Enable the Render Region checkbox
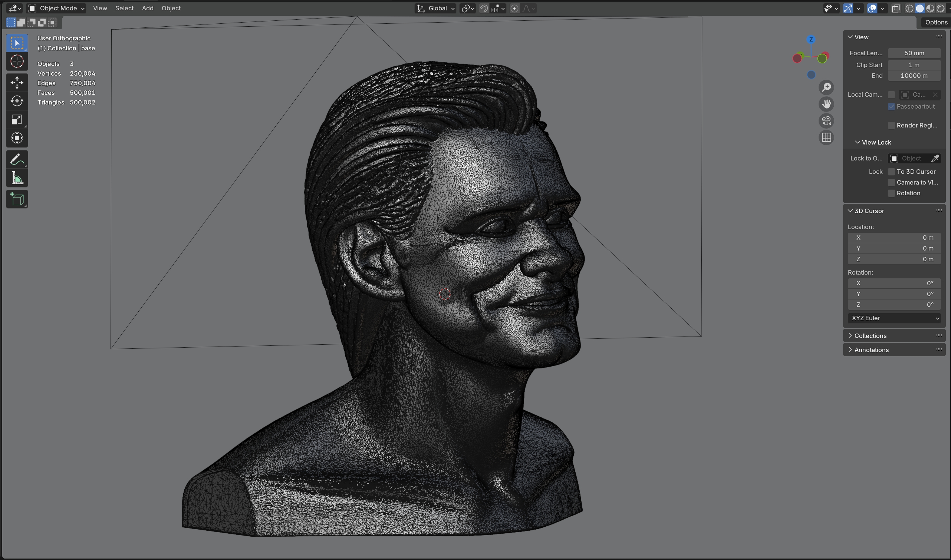The height and width of the screenshot is (560, 951). [891, 125]
